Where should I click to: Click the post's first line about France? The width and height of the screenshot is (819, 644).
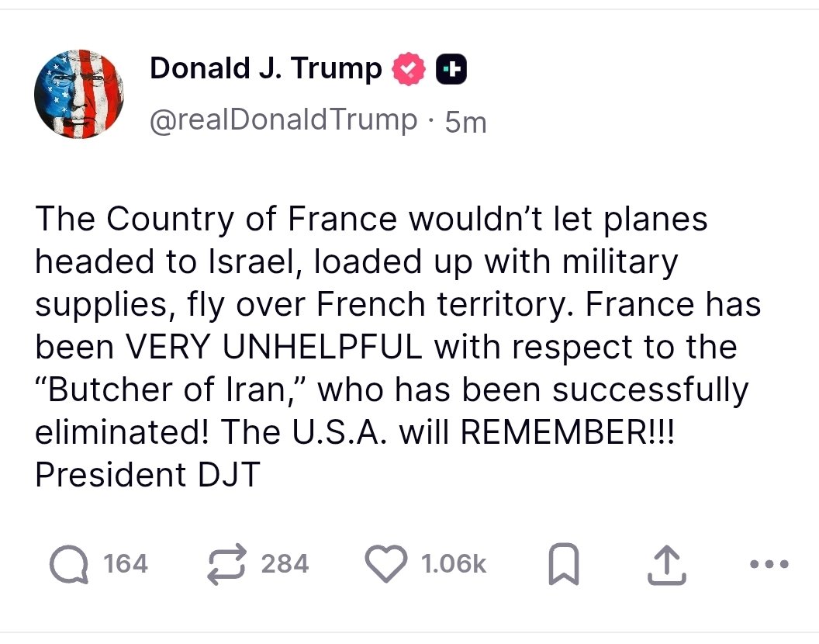pyautogui.click(x=371, y=219)
